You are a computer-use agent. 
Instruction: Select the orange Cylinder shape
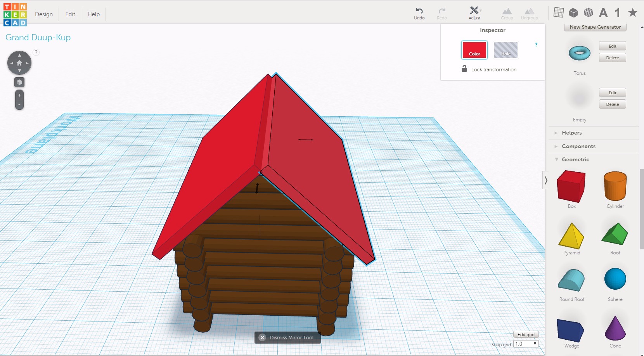pyautogui.click(x=615, y=187)
